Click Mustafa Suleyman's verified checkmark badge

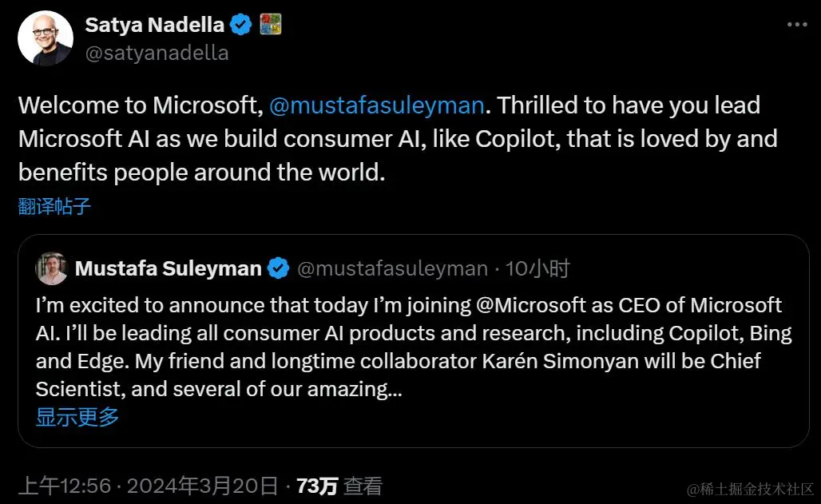tap(278, 268)
